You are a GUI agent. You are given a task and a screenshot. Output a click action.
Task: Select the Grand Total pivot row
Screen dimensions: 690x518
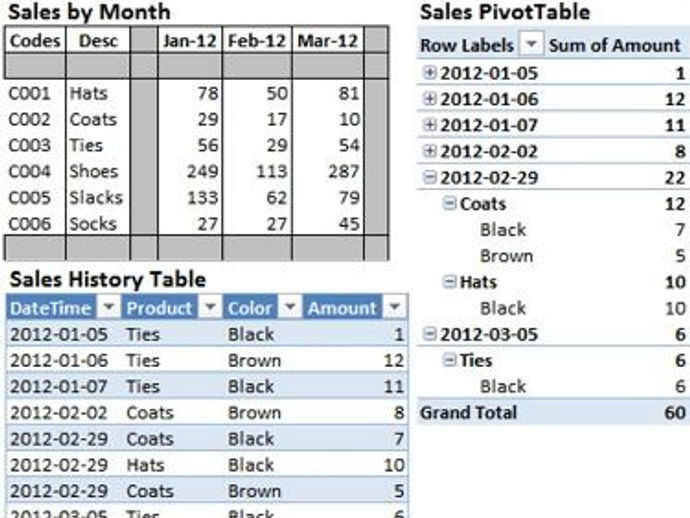point(554,412)
